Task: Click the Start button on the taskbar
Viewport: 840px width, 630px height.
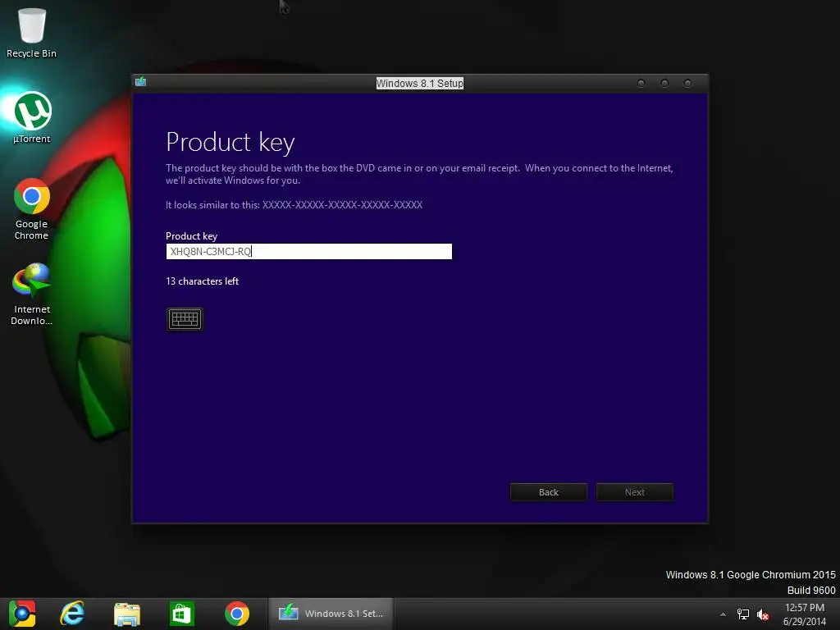Action: click(22, 614)
